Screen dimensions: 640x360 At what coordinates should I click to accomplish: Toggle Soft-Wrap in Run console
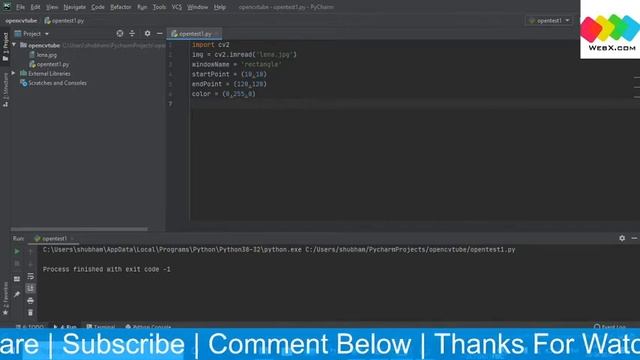click(31, 276)
